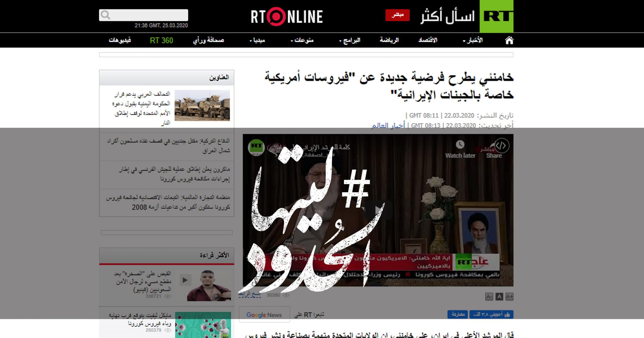Image resolution: width=644 pixels, height=338 pixels.
Task: Reset font size with the plain A button
Action: click(x=499, y=297)
